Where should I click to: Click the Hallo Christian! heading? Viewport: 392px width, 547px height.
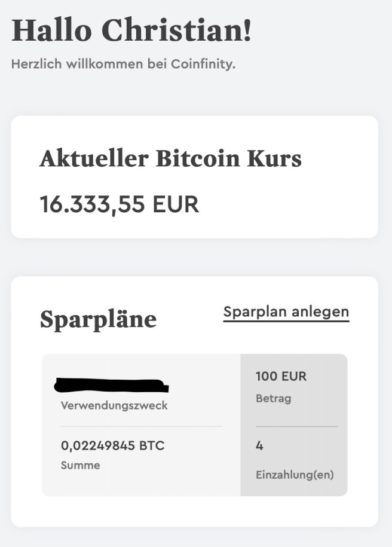click(131, 31)
